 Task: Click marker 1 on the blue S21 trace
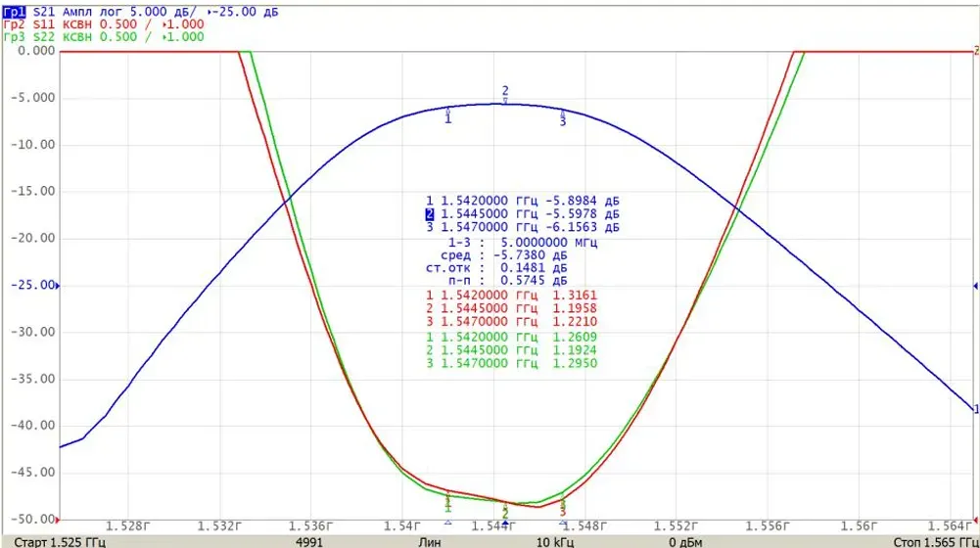click(x=447, y=115)
